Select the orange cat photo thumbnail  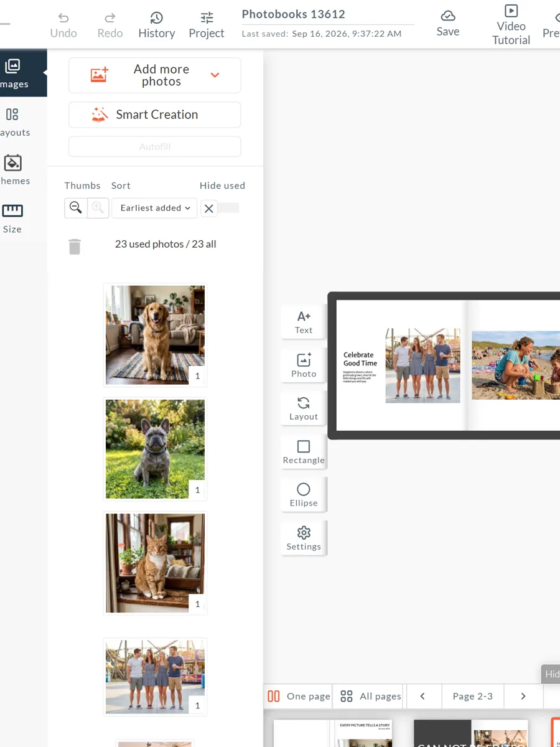pos(155,563)
